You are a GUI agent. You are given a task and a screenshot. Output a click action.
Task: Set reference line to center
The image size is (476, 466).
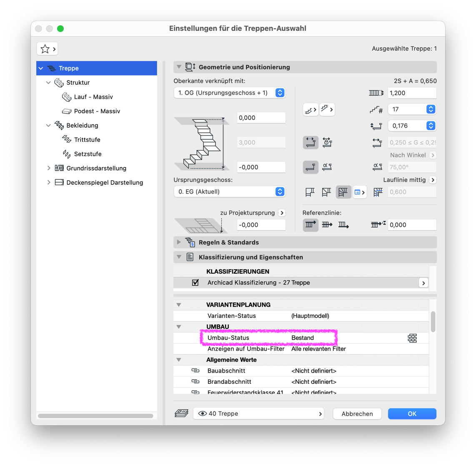[327, 225]
